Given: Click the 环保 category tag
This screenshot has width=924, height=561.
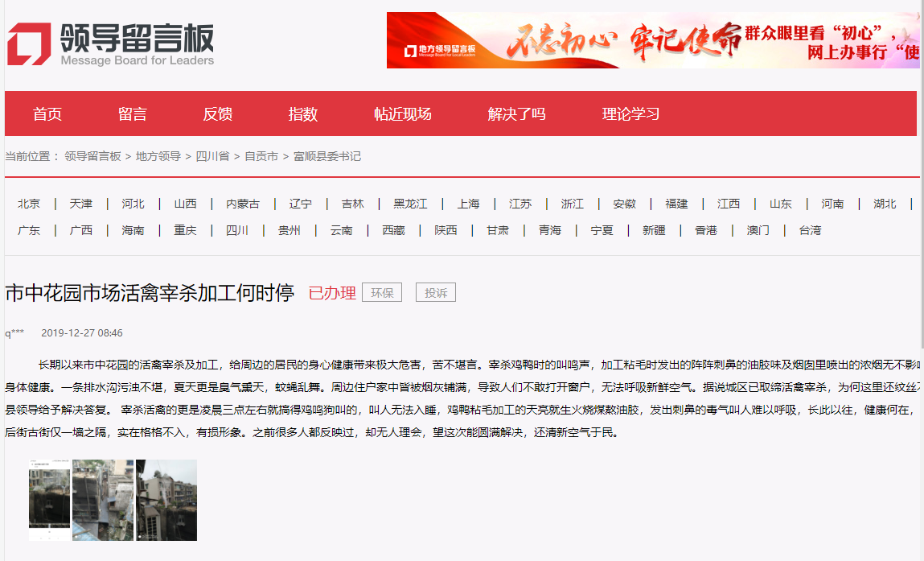Looking at the screenshot, I should (x=382, y=293).
